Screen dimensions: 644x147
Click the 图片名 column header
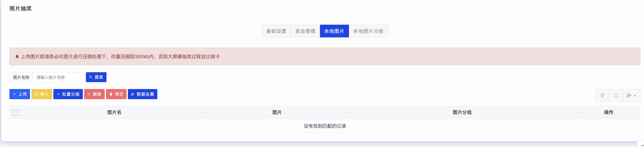pos(114,112)
